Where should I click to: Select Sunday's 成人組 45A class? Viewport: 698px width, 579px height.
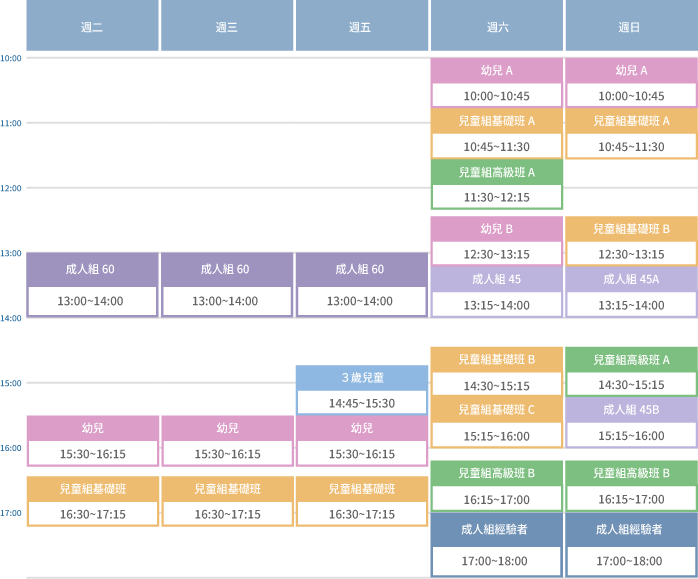631,292
